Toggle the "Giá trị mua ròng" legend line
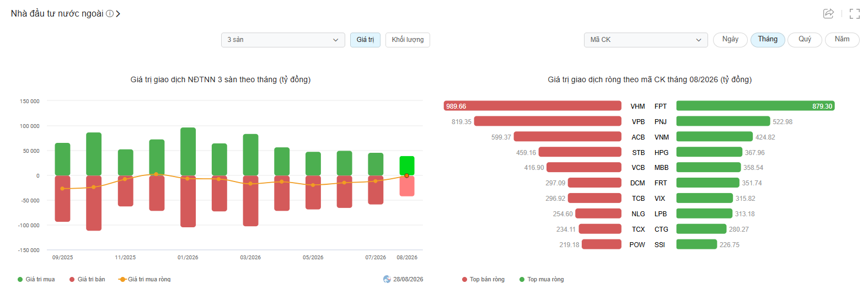This screenshot has width=868, height=299. pyautogui.click(x=144, y=279)
